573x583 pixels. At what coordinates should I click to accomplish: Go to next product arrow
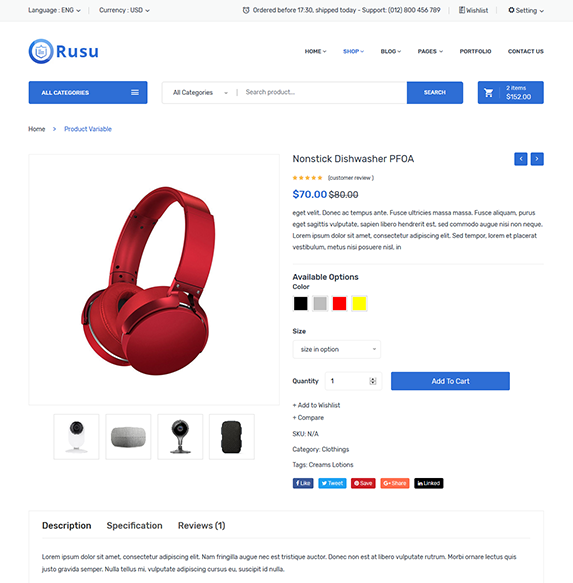537,159
